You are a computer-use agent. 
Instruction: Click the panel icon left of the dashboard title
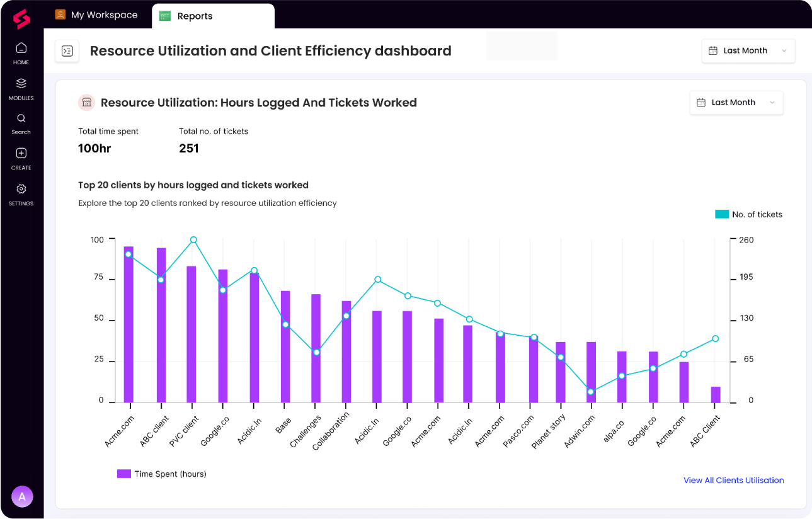coord(67,50)
